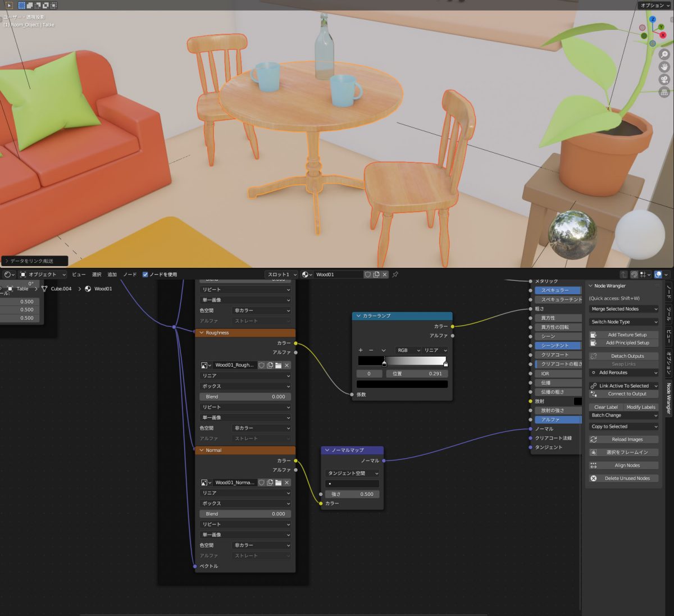Toggle the camera view icon

[664, 80]
